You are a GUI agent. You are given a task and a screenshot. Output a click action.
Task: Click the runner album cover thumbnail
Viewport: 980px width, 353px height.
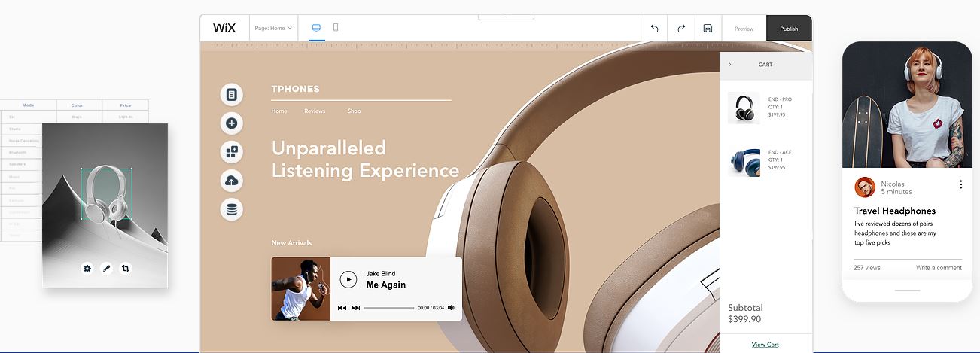tap(300, 289)
